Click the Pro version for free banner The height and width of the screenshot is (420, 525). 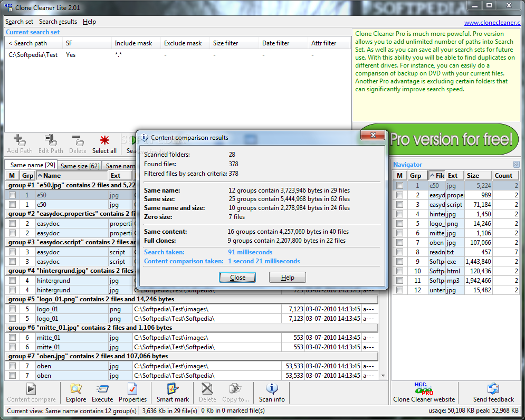pyautogui.click(x=451, y=140)
